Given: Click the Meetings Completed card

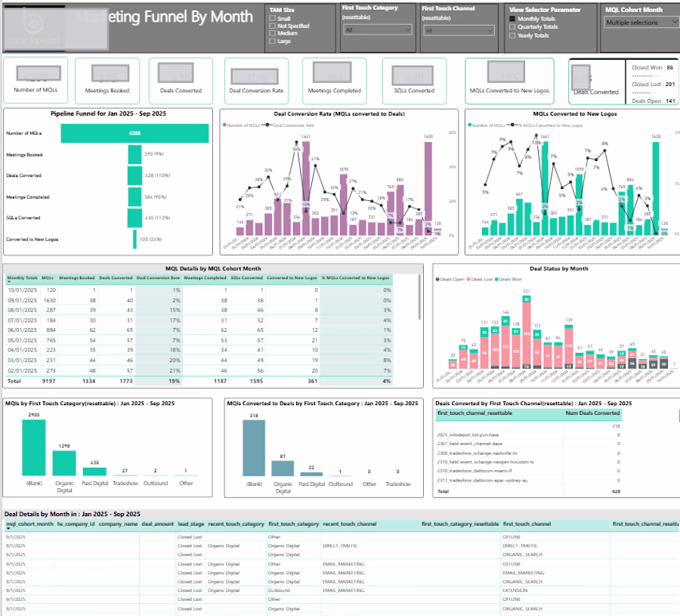Looking at the screenshot, I should (335, 81).
